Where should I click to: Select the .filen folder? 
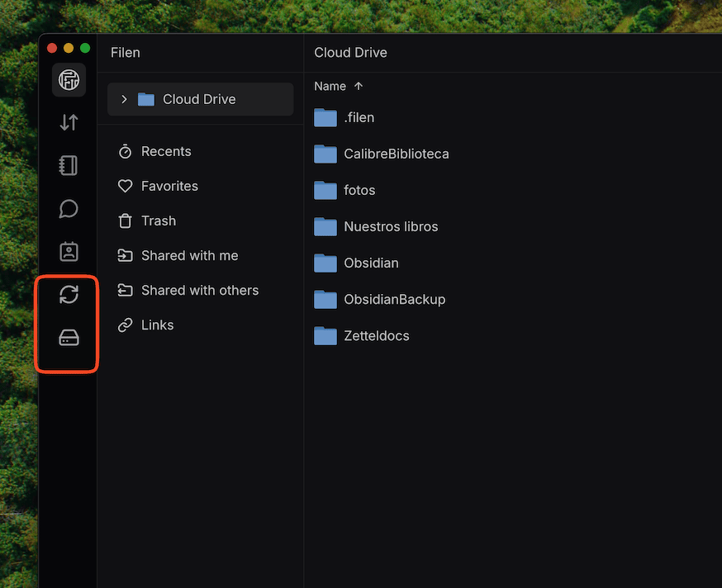[x=359, y=118]
